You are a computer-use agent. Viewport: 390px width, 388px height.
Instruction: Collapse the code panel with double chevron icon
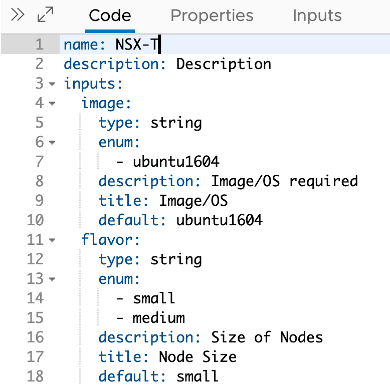tap(17, 15)
